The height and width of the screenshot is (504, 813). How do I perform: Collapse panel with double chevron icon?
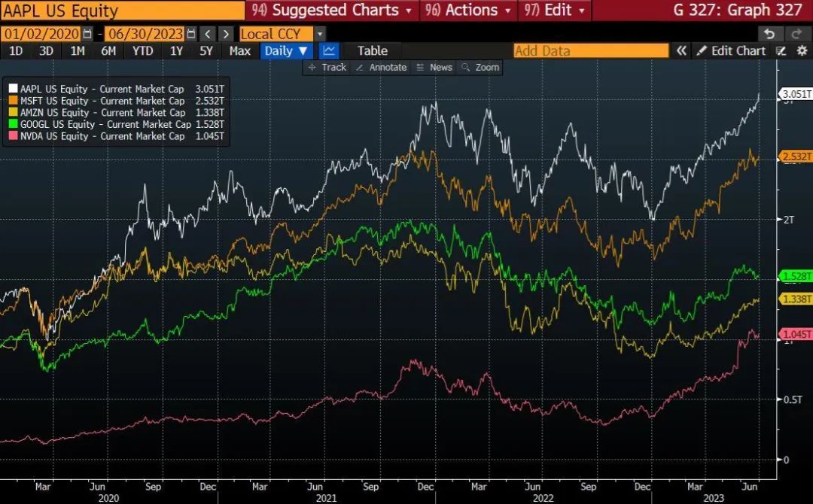click(x=681, y=51)
